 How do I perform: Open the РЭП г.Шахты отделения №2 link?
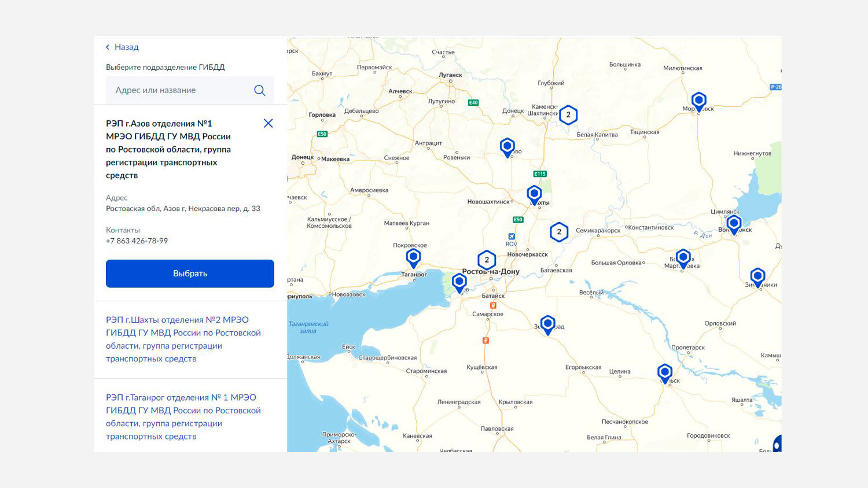(x=183, y=339)
